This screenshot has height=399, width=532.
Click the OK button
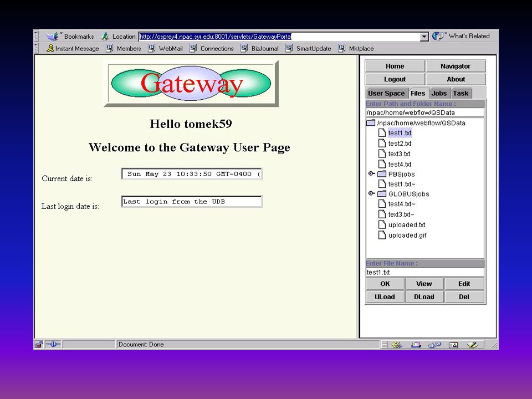point(385,284)
